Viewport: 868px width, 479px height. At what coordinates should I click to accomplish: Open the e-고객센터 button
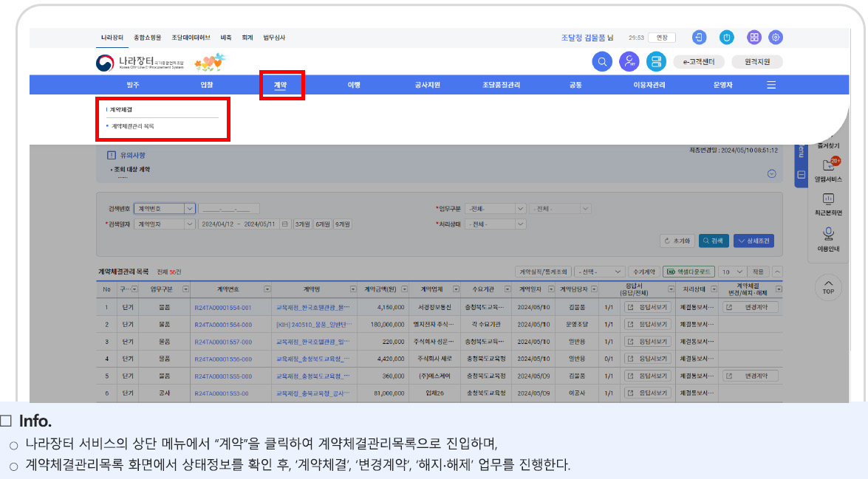(699, 62)
